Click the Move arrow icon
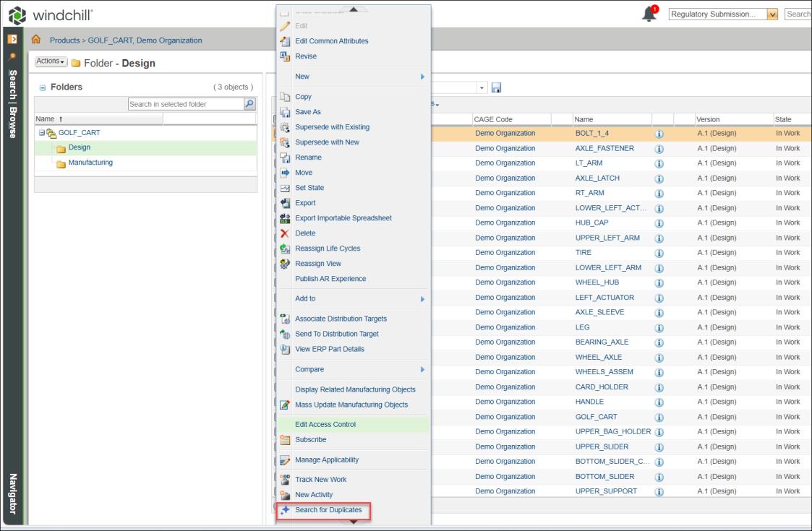The width and height of the screenshot is (812, 531). click(285, 173)
